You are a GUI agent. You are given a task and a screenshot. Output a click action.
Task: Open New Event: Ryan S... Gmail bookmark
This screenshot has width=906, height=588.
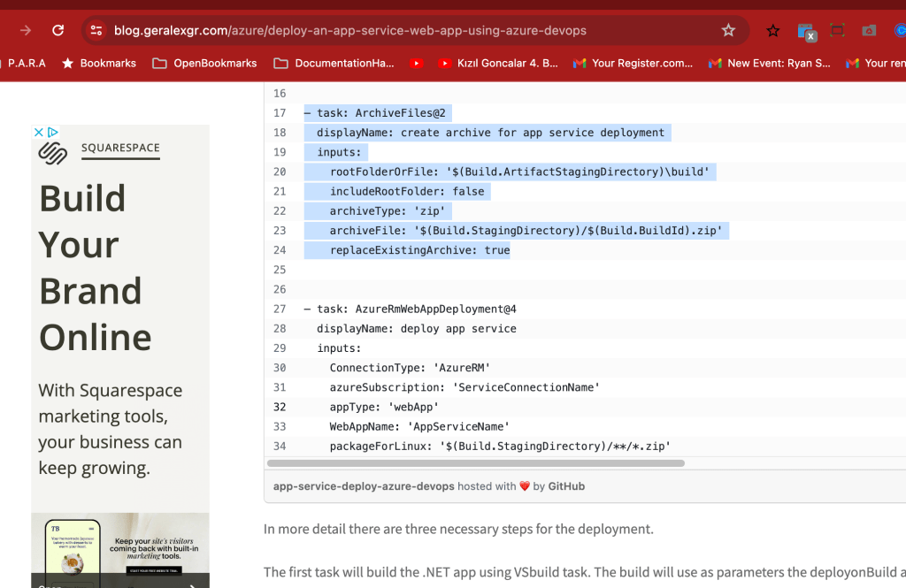[x=769, y=63]
